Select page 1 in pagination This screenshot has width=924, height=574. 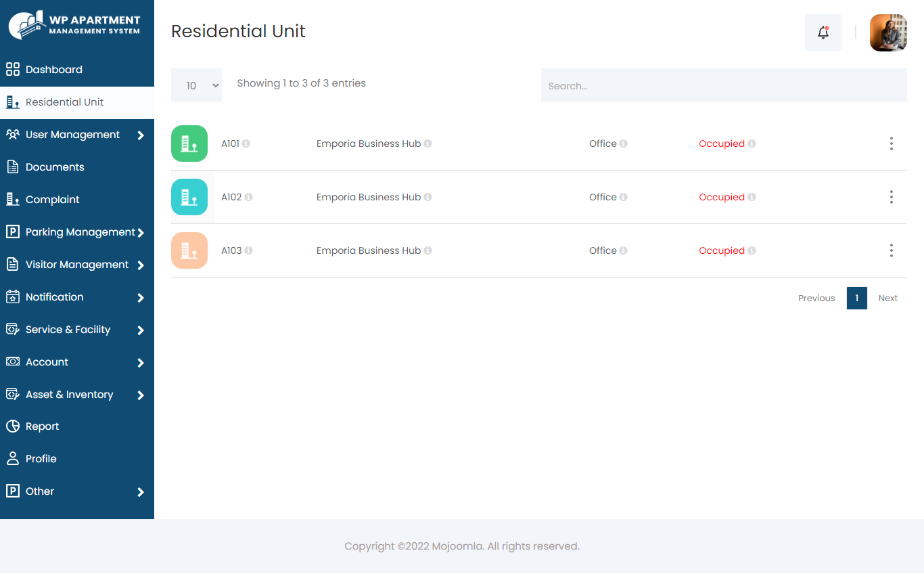click(857, 298)
